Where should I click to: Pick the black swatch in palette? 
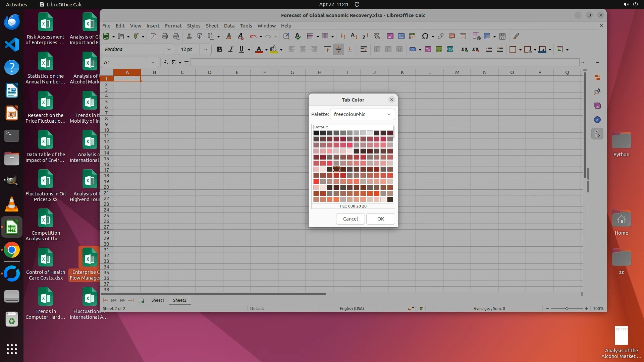[316, 133]
